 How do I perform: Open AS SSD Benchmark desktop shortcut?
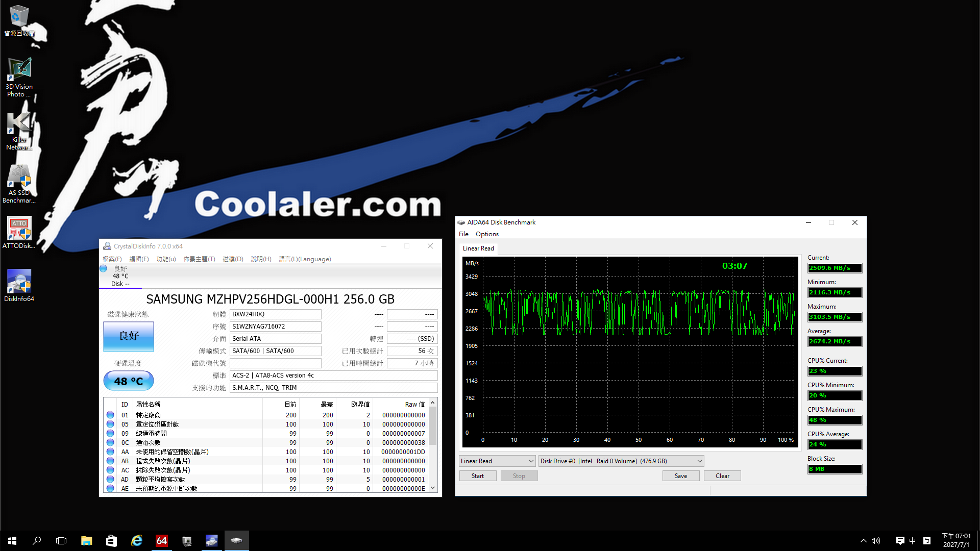(19, 184)
